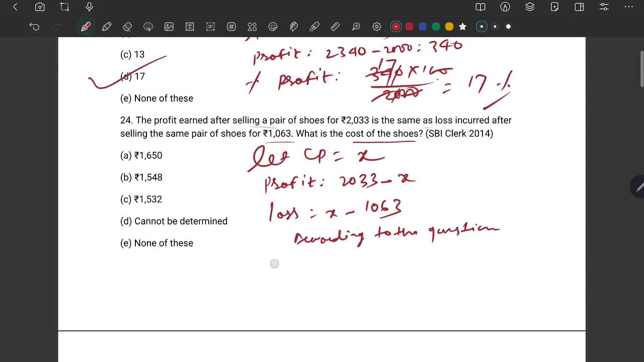The height and width of the screenshot is (362, 644).
Task: Select the lasso selection tool
Action: (148, 27)
